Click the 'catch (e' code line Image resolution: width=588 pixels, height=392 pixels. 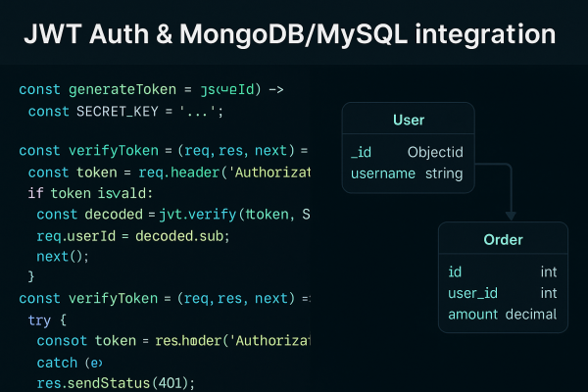[x=70, y=363]
